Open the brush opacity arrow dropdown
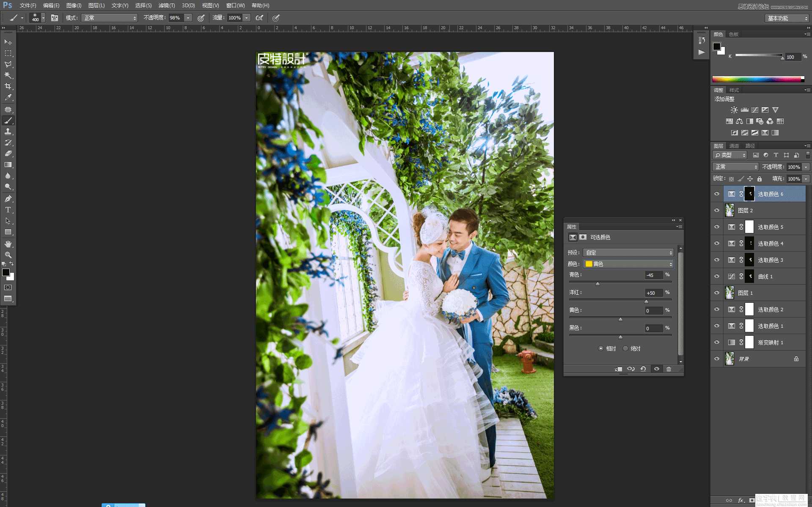812x507 pixels. [188, 18]
